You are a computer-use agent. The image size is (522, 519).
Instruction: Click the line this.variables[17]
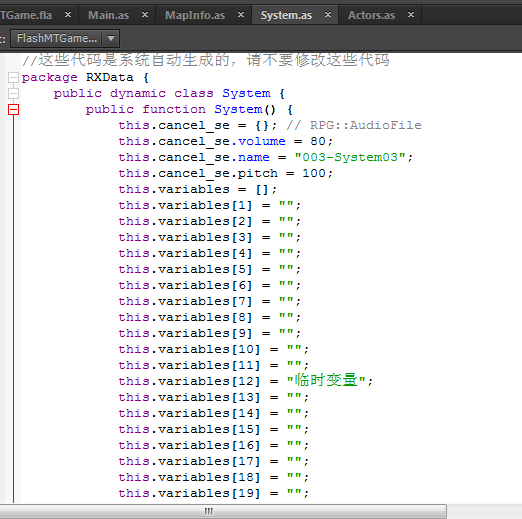point(214,461)
